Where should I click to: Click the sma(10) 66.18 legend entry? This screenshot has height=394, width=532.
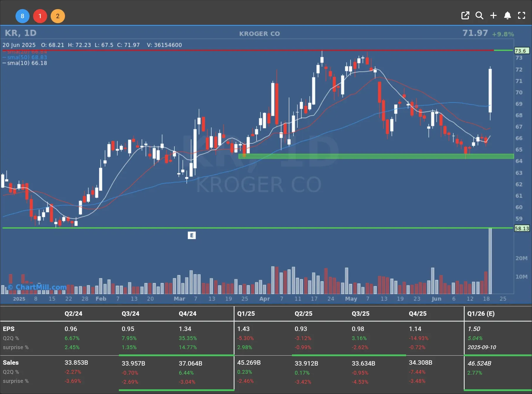25,63
